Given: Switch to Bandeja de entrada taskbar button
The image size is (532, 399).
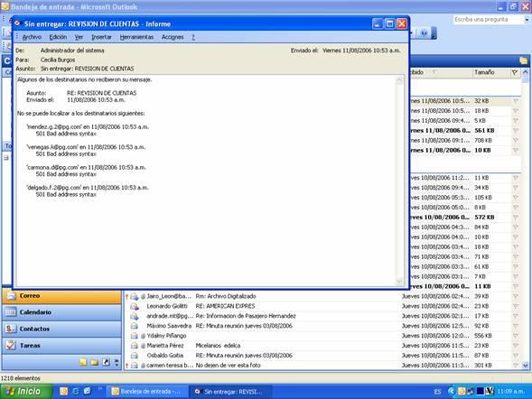Looking at the screenshot, I should click(147, 392).
